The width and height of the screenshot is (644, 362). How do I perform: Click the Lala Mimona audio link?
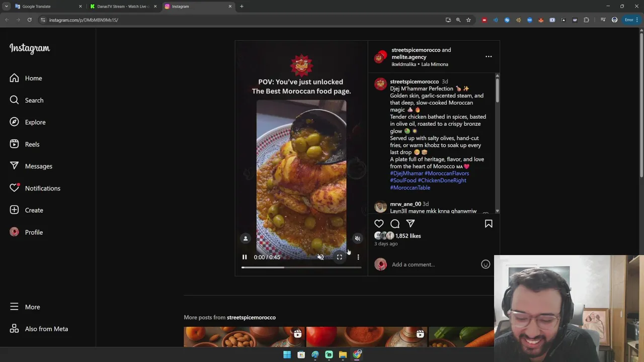click(435, 64)
